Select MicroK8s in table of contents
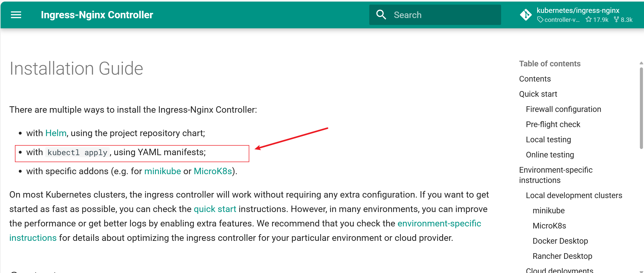 (x=549, y=226)
